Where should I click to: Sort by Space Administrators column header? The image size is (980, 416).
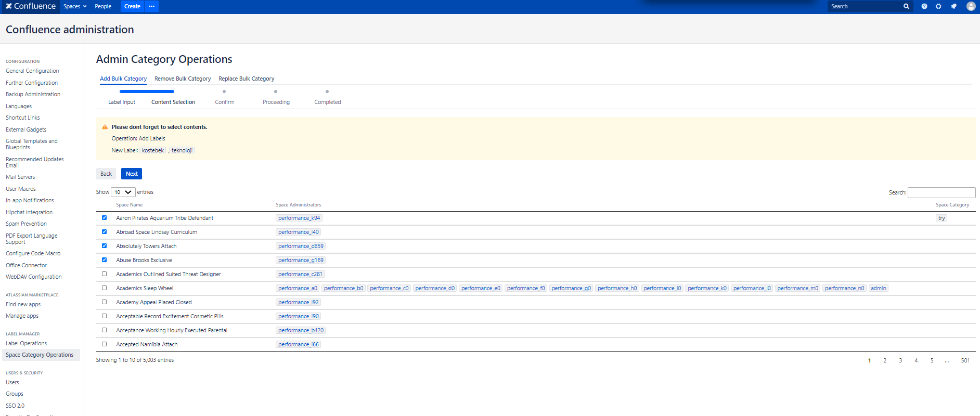point(299,205)
